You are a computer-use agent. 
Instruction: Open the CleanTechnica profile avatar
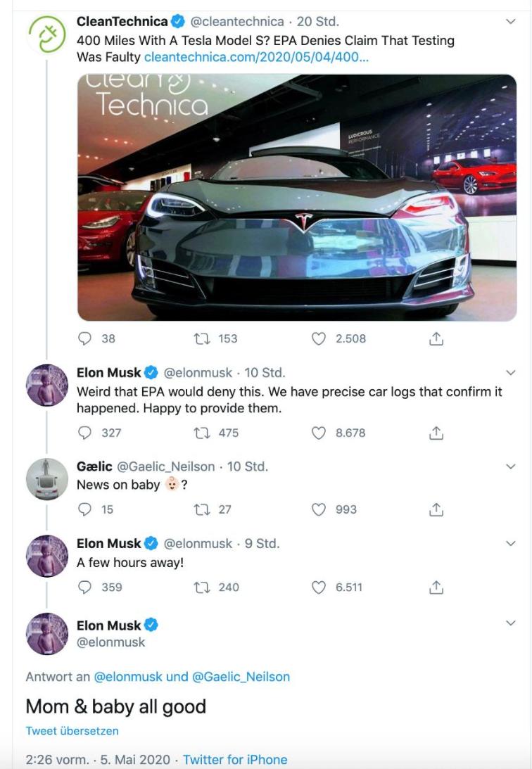(x=46, y=34)
